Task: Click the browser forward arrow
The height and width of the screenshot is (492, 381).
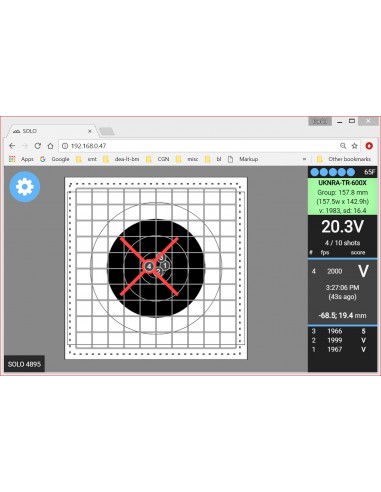Action: point(25,146)
